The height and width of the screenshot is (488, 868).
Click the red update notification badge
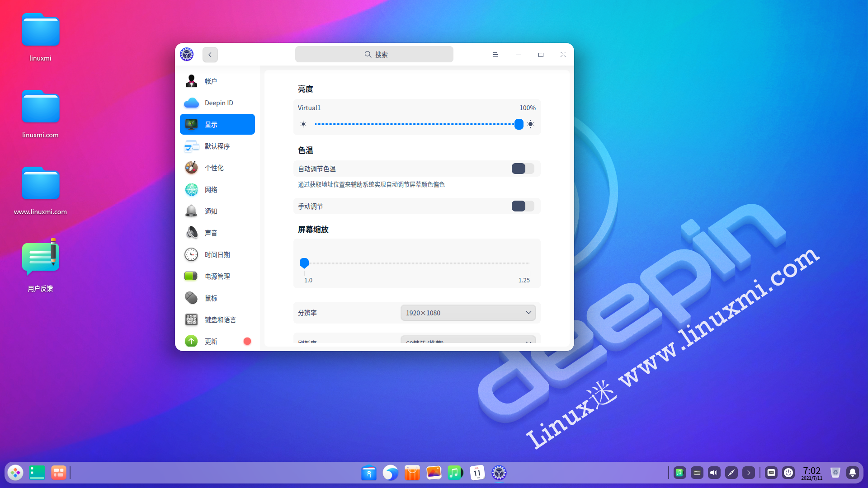(x=247, y=341)
